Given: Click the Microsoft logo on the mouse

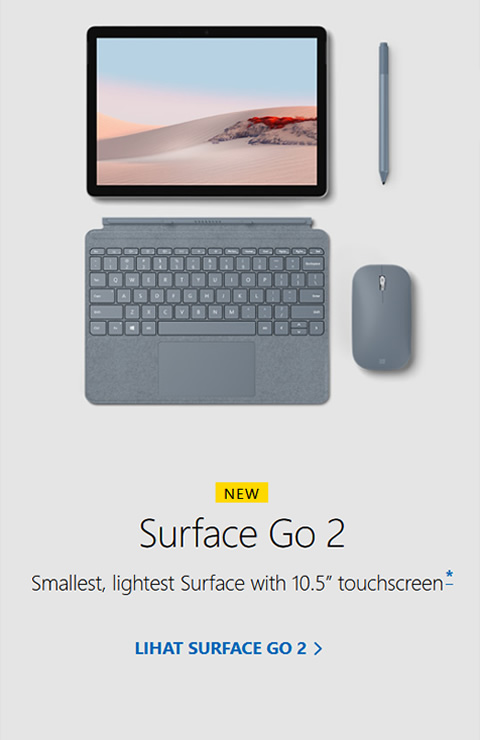Looking at the screenshot, I should tap(382, 362).
